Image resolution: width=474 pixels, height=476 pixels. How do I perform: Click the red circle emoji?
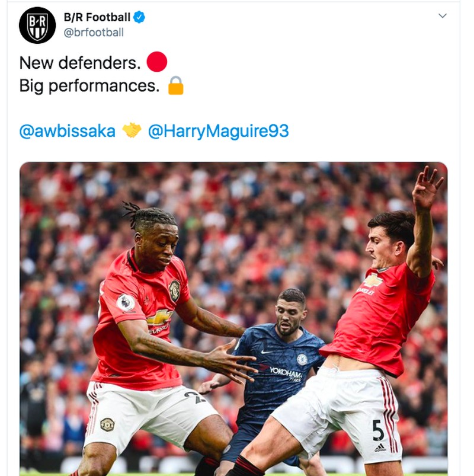point(157,62)
